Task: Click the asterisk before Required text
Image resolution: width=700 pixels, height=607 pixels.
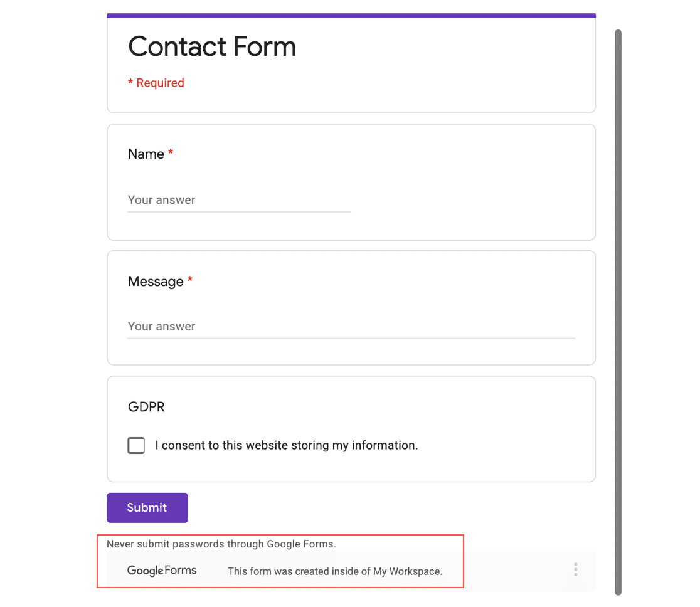Action: tap(130, 82)
